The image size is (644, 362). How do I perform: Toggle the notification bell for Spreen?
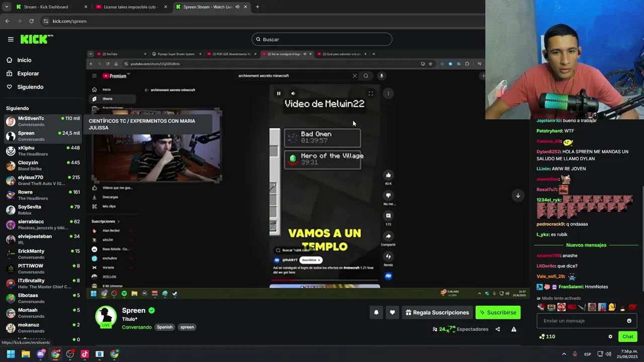pos(376,312)
